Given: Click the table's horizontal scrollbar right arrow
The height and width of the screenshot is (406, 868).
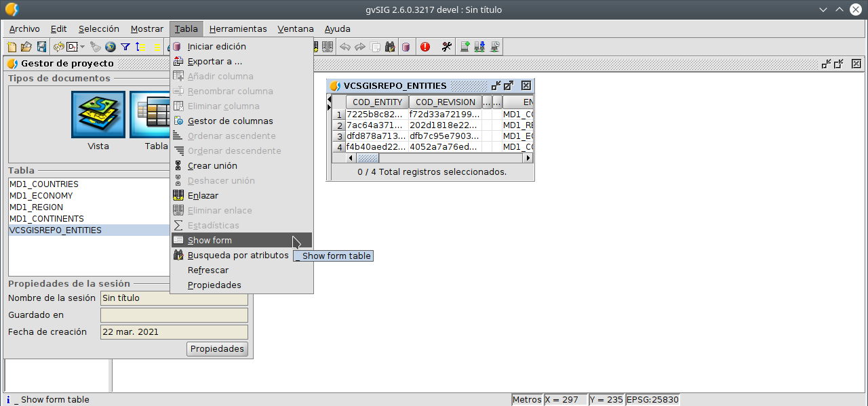Looking at the screenshot, I should [x=527, y=158].
